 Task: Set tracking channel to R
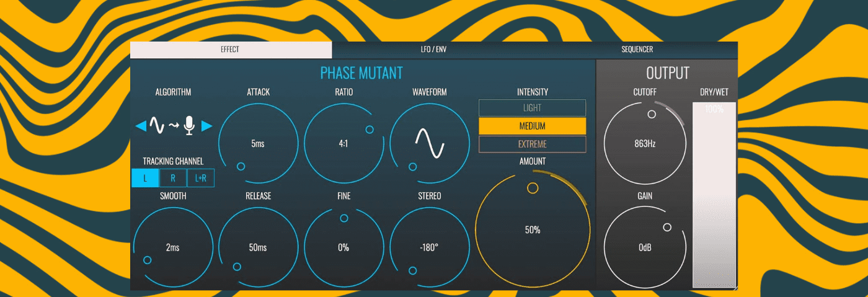coord(173,178)
